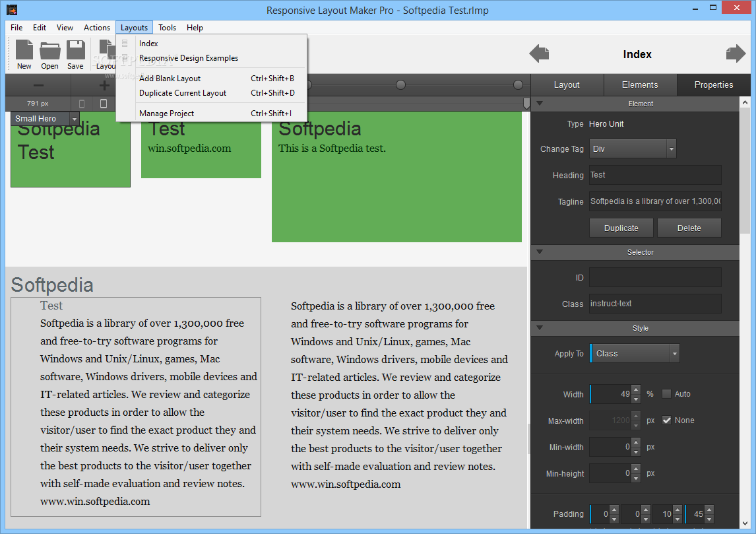The height and width of the screenshot is (534, 756).
Task: Open the Edit menu
Action: 40,28
